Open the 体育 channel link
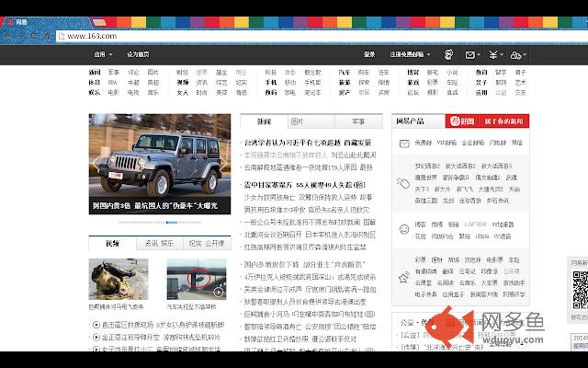588x368 pixels. [95, 82]
